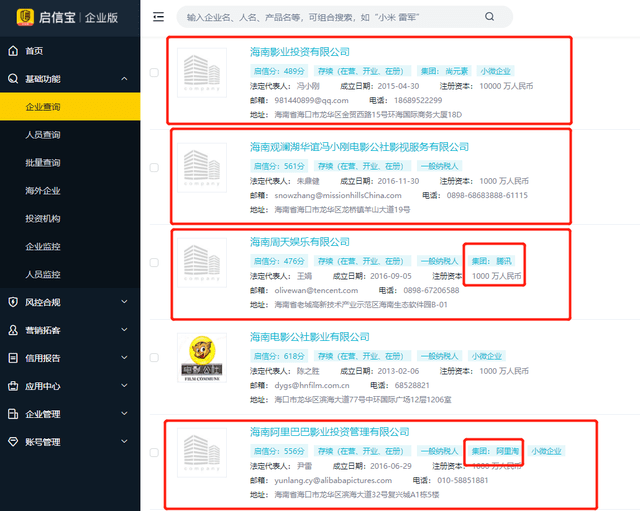Screen dimensions: 640x511
Task: Open the 海南观澜湖华谊冯小刚电影公社影视服务有限公司 link
Action: [359, 147]
